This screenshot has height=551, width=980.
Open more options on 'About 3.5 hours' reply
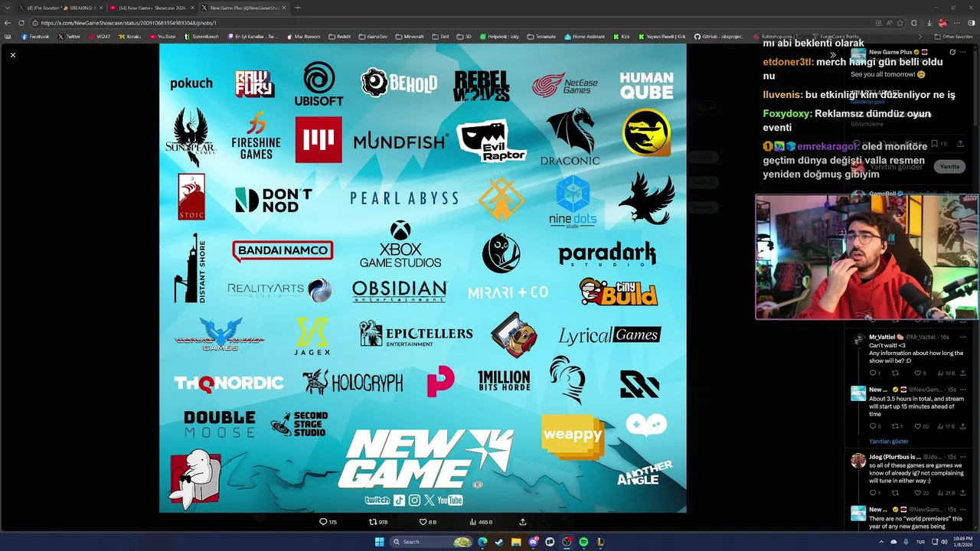pyautogui.click(x=962, y=390)
